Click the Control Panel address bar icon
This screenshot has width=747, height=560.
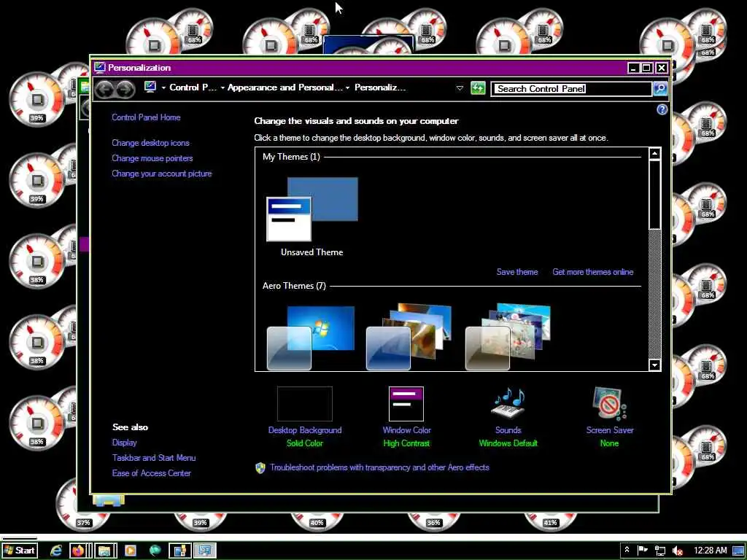pos(150,87)
